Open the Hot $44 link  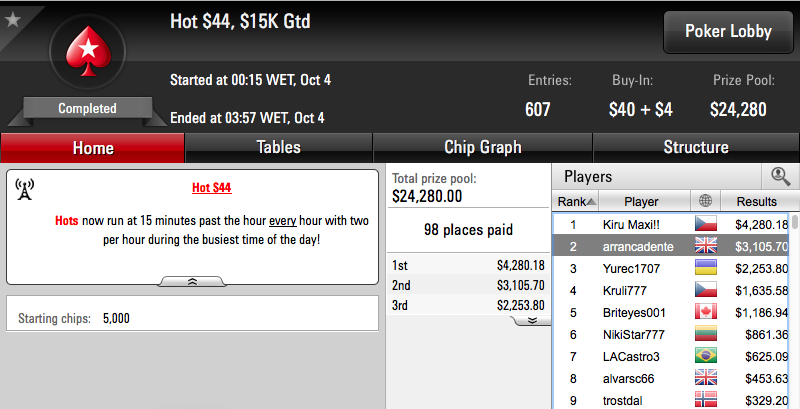click(212, 188)
